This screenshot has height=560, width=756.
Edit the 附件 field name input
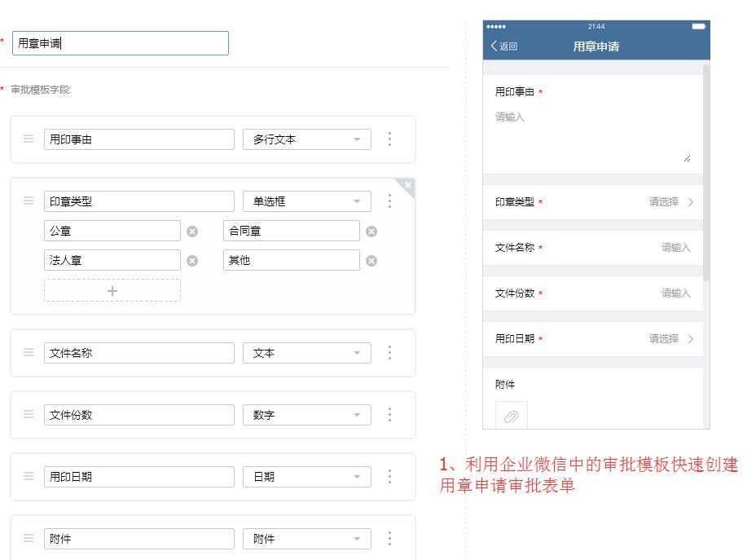coord(138,539)
